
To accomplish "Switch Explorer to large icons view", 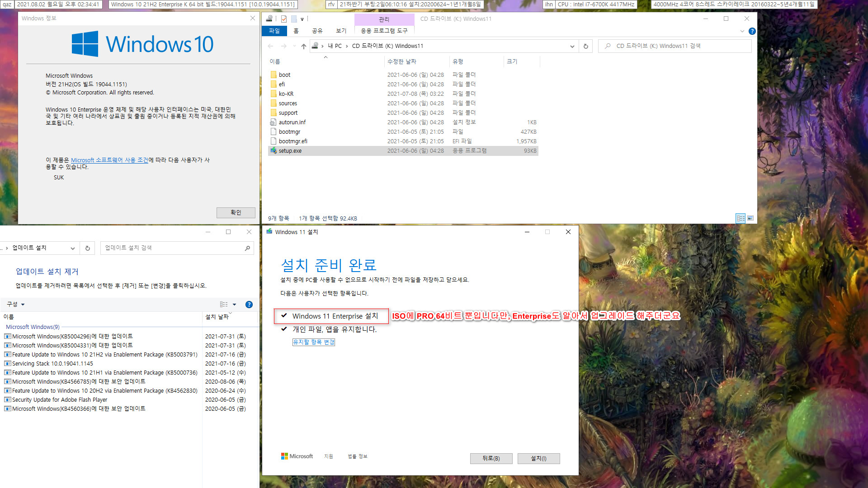I will coord(750,218).
